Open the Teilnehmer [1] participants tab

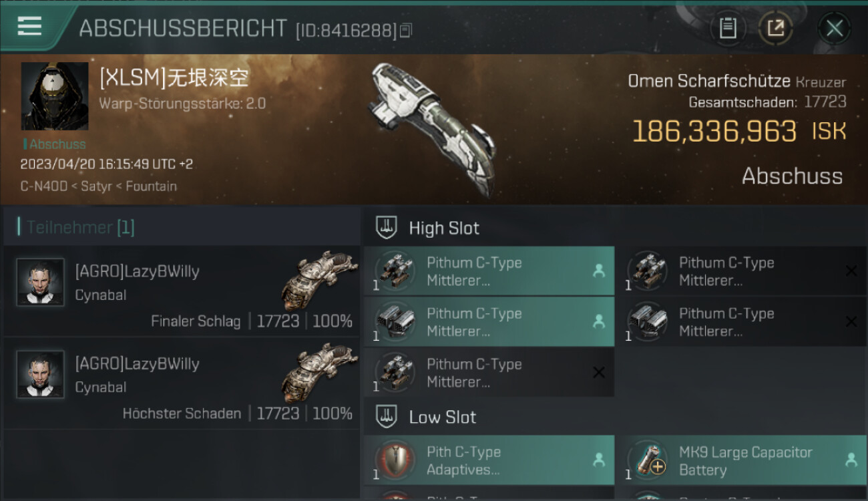pyautogui.click(x=80, y=228)
